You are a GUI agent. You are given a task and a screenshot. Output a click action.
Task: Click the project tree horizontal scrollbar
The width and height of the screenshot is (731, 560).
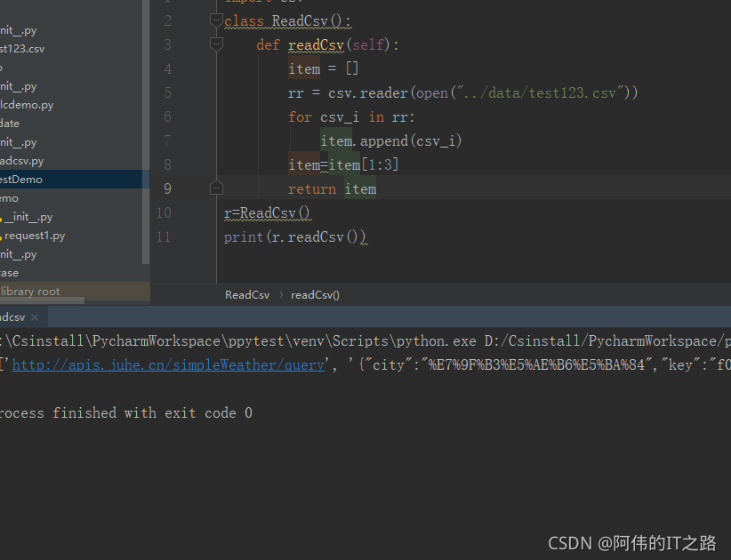[42, 300]
